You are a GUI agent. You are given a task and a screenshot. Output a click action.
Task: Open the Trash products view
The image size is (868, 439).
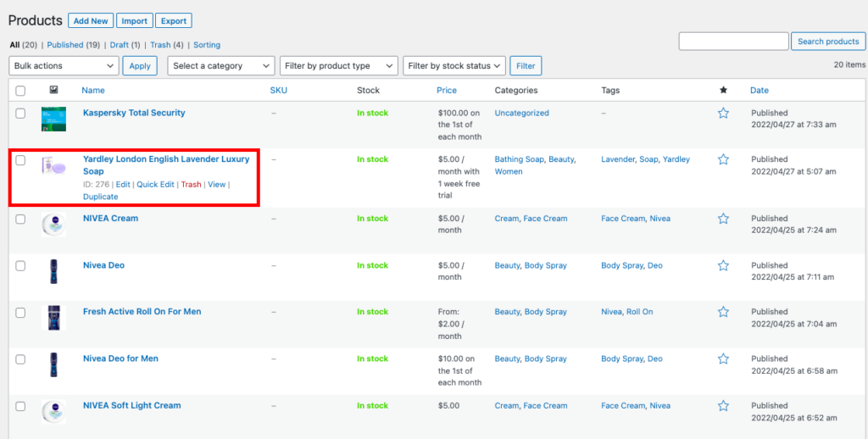point(160,45)
